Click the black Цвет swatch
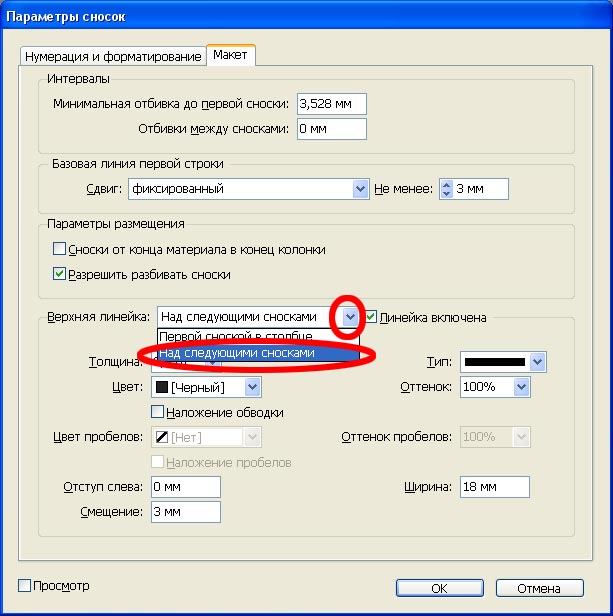The height and width of the screenshot is (616, 613). [162, 387]
